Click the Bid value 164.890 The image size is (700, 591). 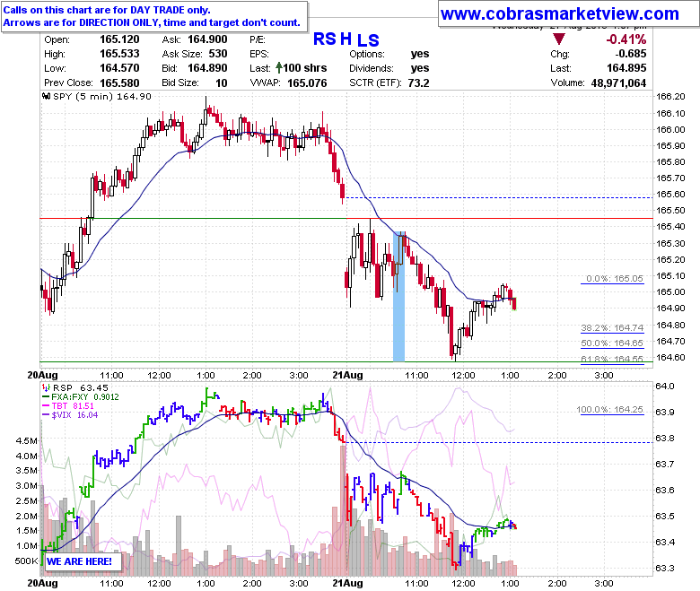point(207,68)
